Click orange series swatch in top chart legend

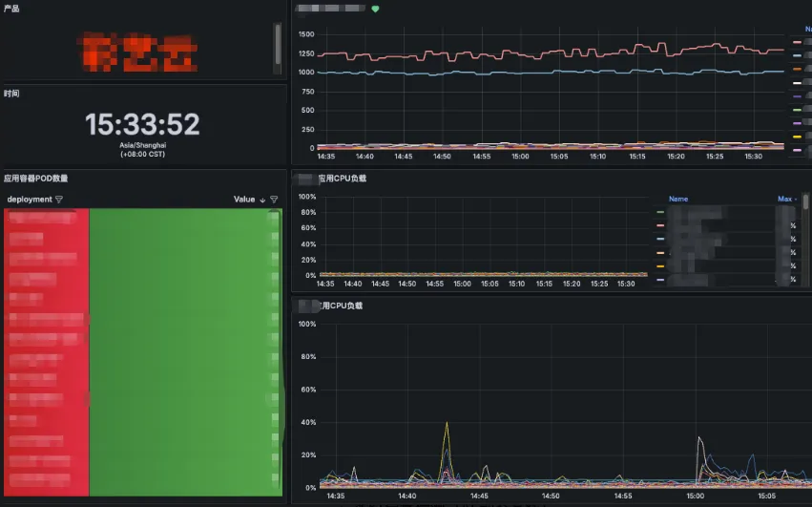pyautogui.click(x=797, y=69)
